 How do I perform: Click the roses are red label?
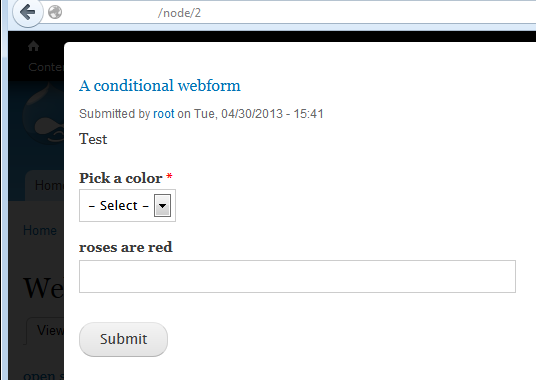tap(126, 247)
